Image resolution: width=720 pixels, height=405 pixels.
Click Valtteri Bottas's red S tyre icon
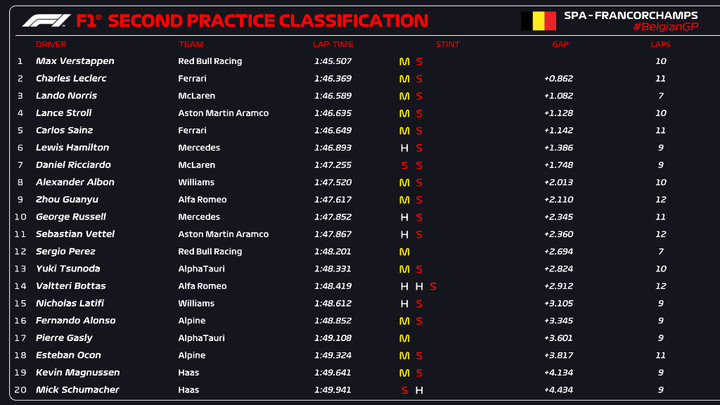(x=433, y=287)
